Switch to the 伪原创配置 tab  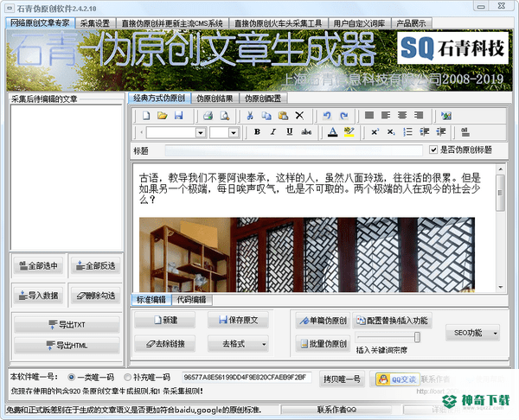tap(263, 99)
